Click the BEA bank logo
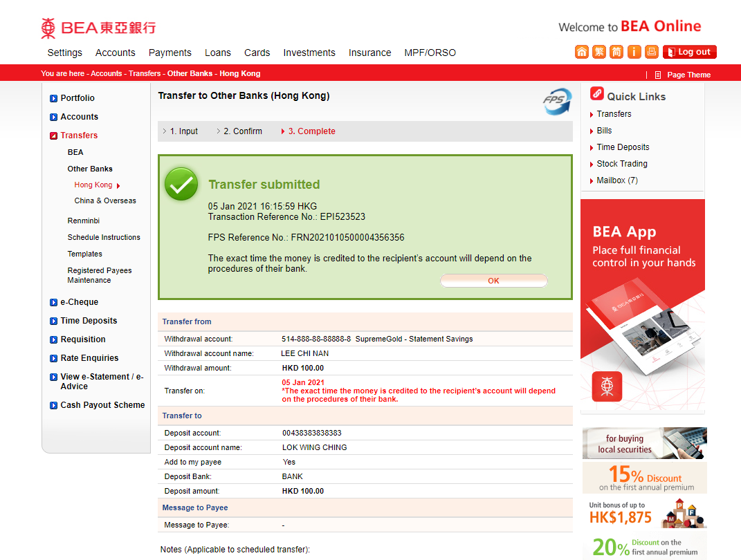 pos(98,28)
